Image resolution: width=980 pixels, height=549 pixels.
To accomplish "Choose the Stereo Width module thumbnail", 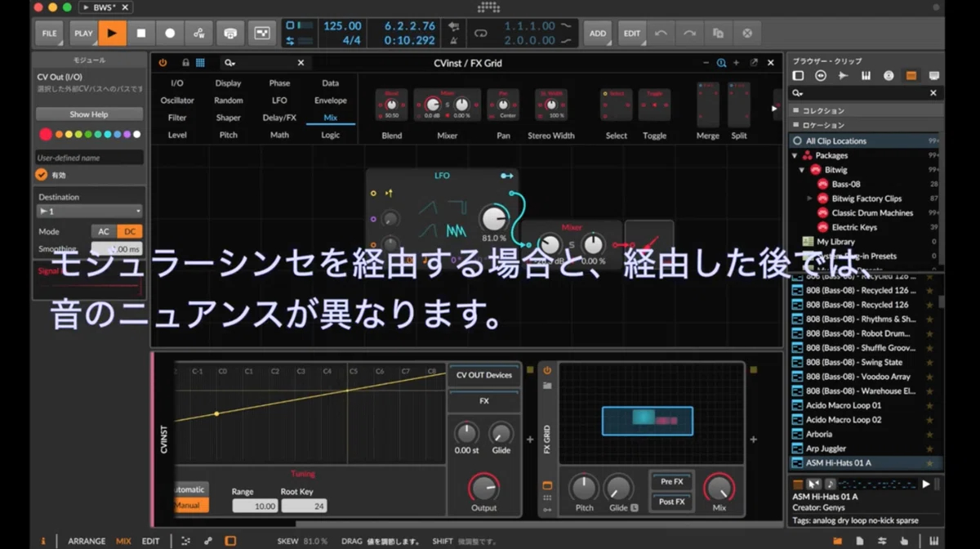I will click(x=551, y=105).
